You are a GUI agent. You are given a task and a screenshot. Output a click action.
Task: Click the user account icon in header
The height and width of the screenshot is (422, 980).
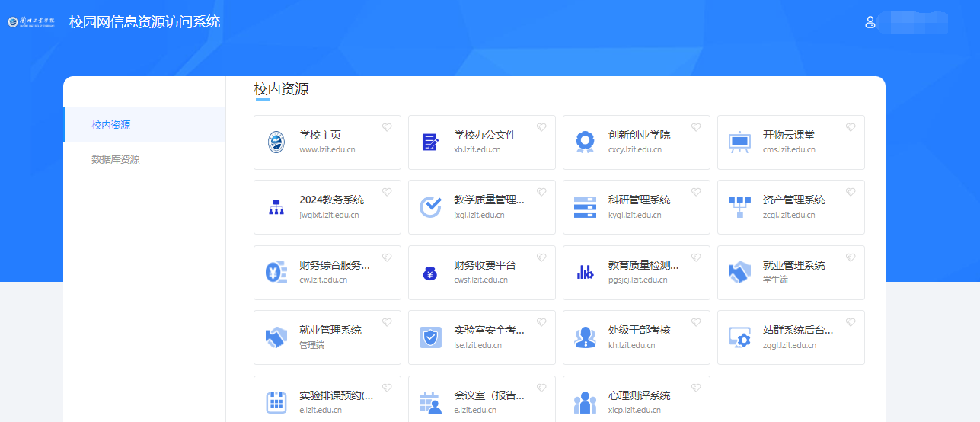[x=870, y=22]
